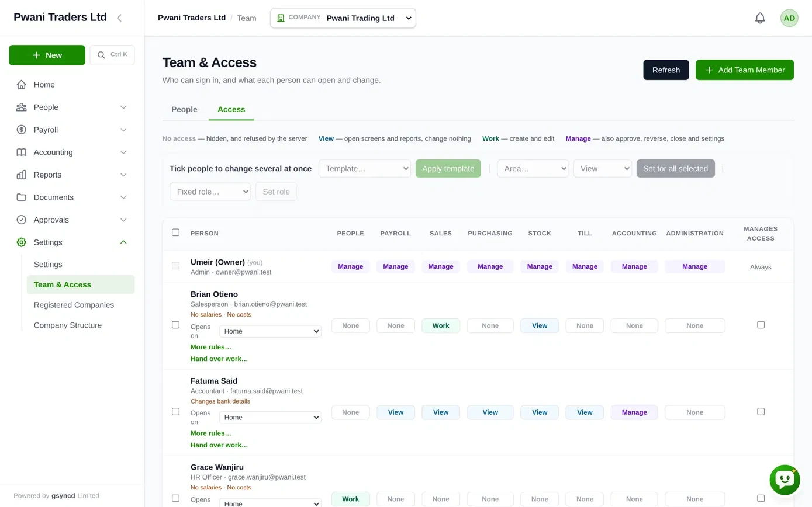Click the Pwani Traders Ltd breadcrumb link
The width and height of the screenshot is (812, 507).
[x=192, y=18]
